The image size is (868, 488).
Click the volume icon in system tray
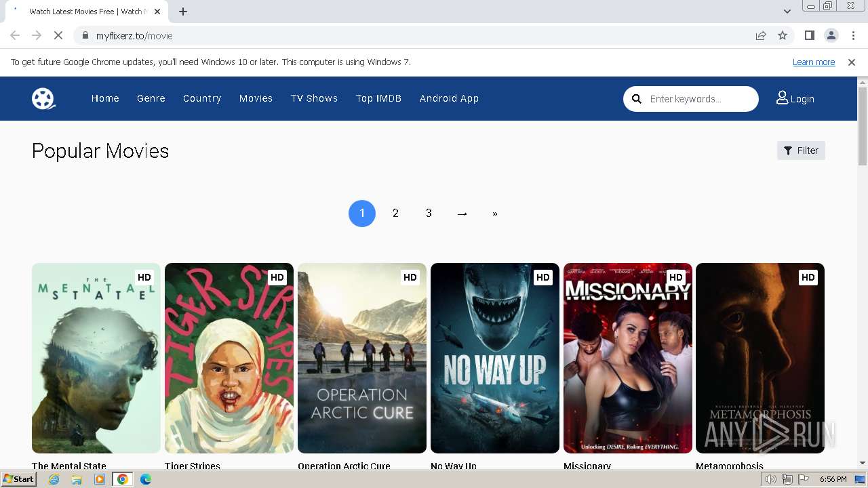(770, 479)
